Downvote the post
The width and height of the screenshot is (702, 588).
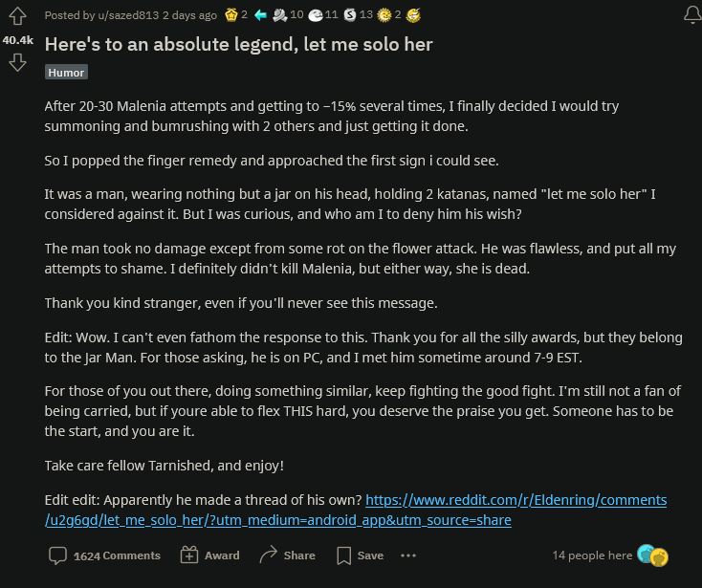(16, 63)
